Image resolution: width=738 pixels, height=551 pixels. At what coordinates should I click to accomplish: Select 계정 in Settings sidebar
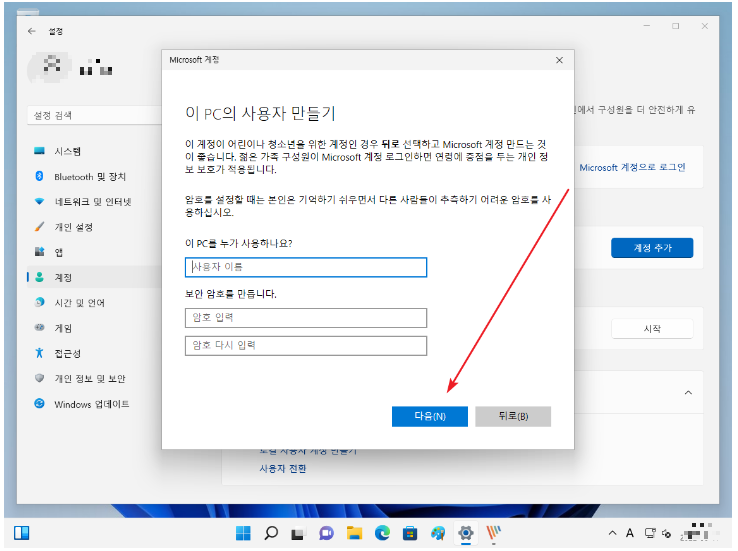pos(94,278)
